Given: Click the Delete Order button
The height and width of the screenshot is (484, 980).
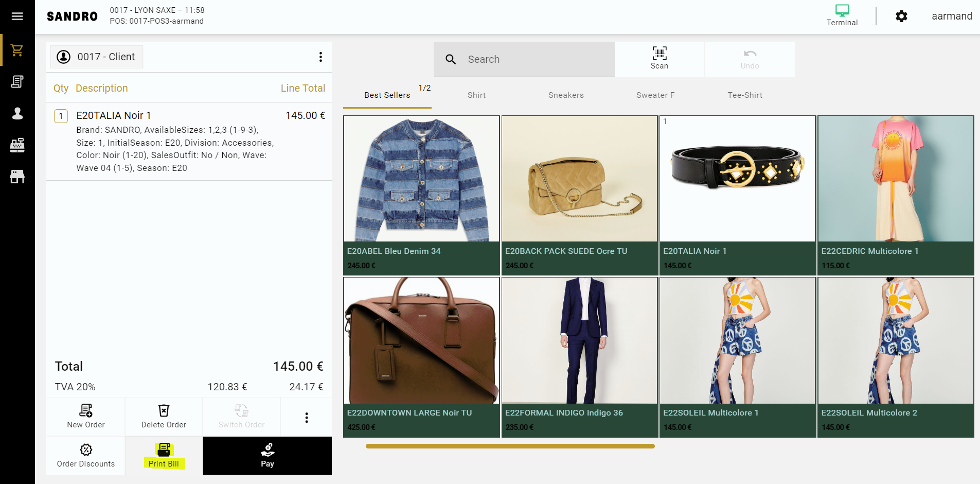Looking at the screenshot, I should (164, 417).
